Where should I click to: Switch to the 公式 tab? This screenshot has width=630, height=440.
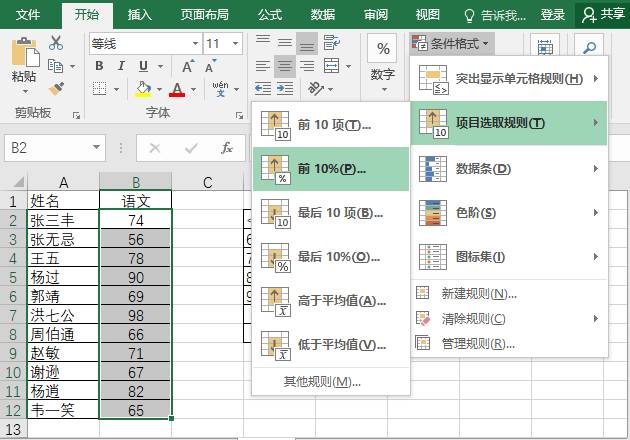pyautogui.click(x=270, y=15)
